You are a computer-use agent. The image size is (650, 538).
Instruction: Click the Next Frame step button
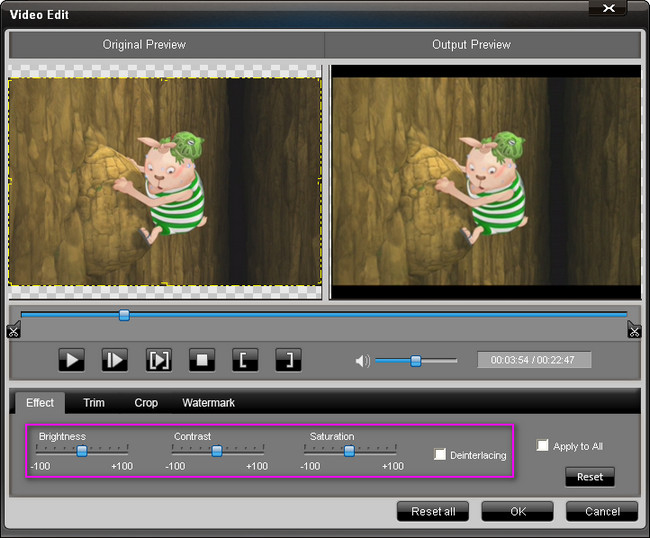pyautogui.click(x=115, y=360)
